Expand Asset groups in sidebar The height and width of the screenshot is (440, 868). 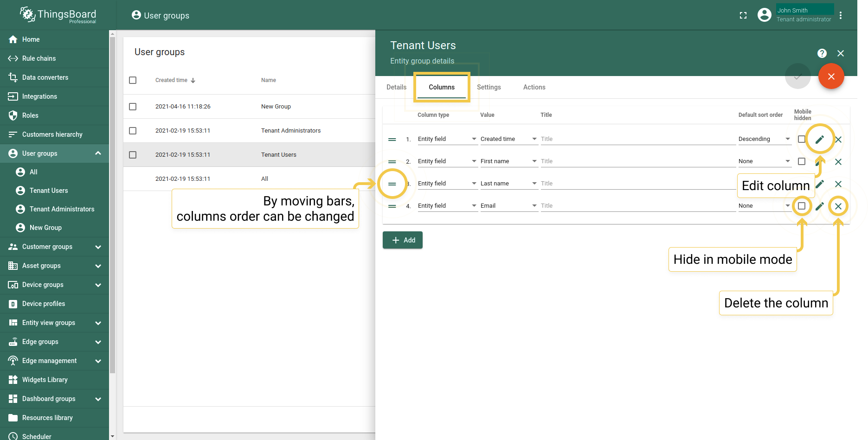coord(98,266)
